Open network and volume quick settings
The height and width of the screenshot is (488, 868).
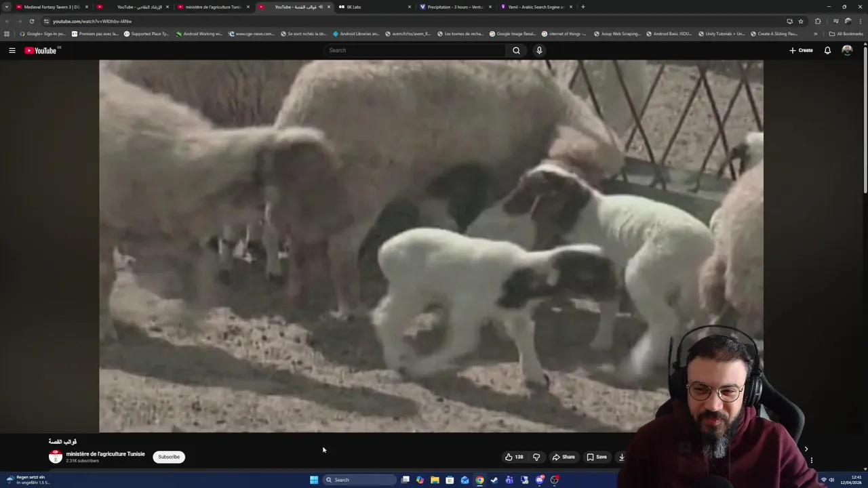pyautogui.click(x=827, y=480)
